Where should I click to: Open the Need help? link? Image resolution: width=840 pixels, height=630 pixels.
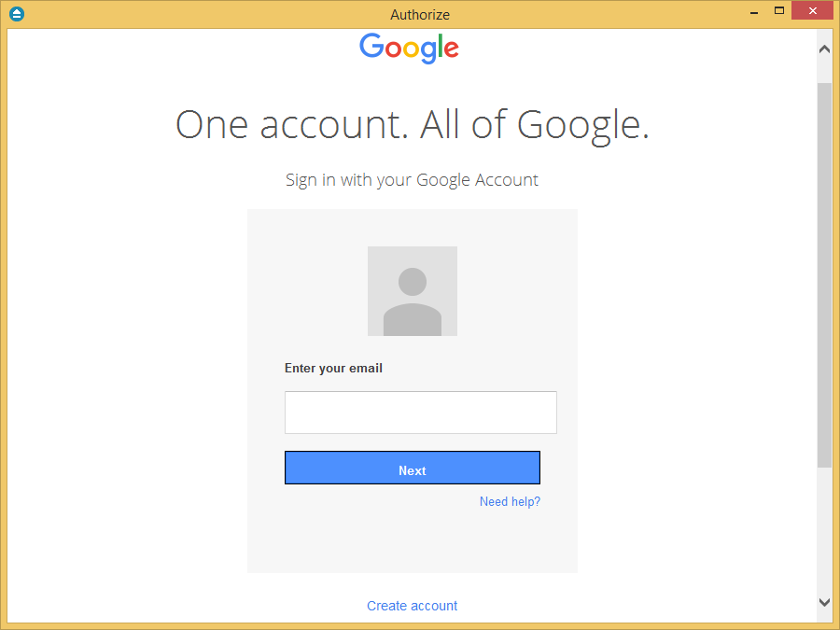[510, 501]
